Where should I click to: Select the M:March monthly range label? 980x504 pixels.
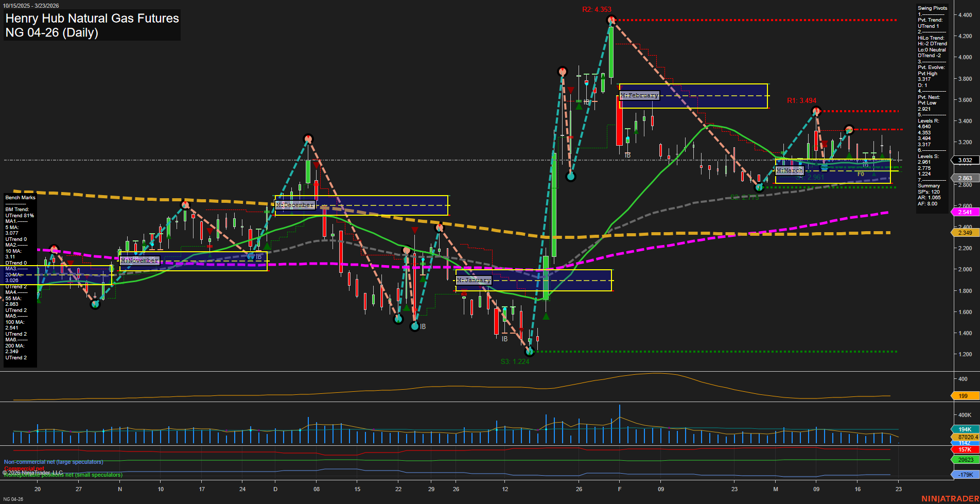coord(789,170)
